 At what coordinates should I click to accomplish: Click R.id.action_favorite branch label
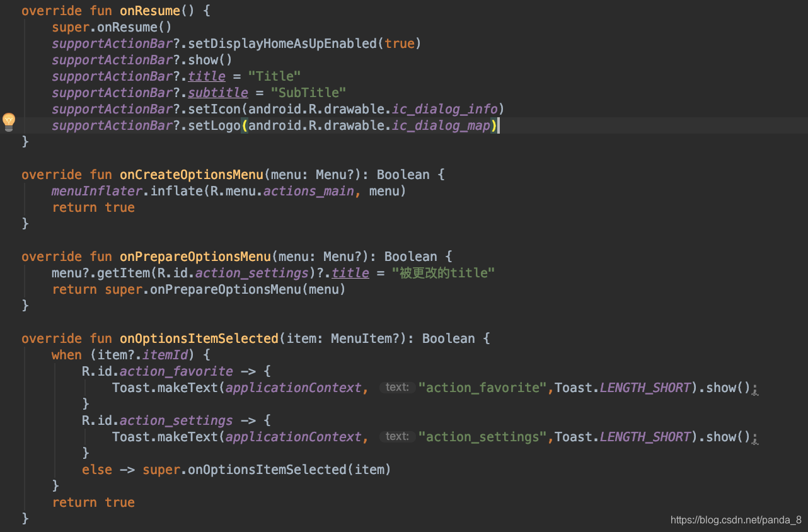pyautogui.click(x=158, y=371)
